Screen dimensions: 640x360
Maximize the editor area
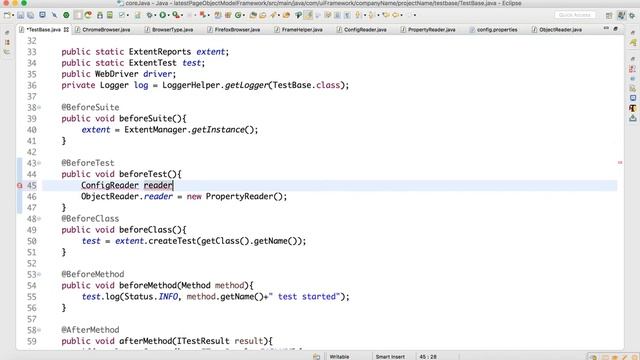click(x=616, y=29)
